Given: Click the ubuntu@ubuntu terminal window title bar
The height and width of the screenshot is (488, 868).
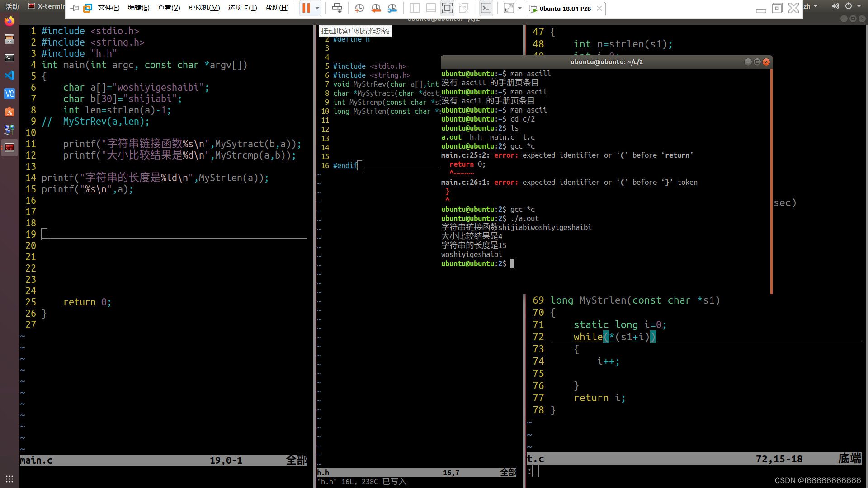Looking at the screenshot, I should 606,62.
